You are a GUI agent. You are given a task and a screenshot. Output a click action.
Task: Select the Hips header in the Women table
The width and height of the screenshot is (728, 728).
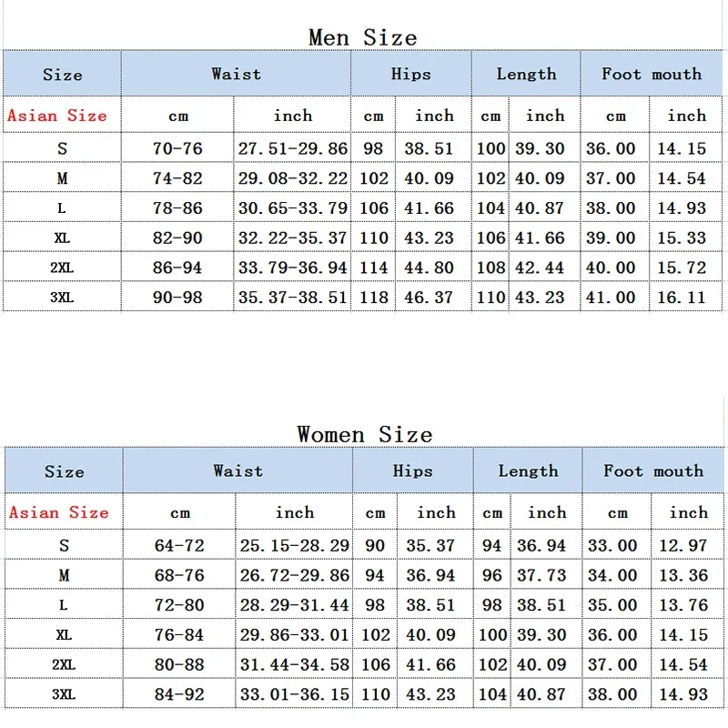point(412,471)
